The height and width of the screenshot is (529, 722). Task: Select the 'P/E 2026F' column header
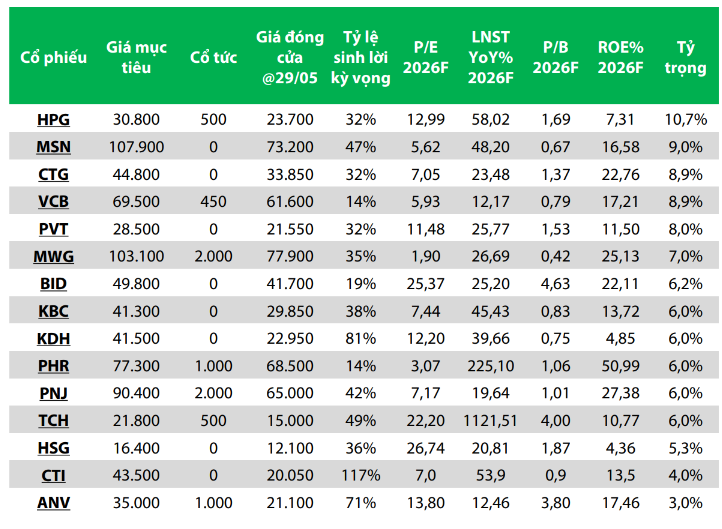(425, 58)
